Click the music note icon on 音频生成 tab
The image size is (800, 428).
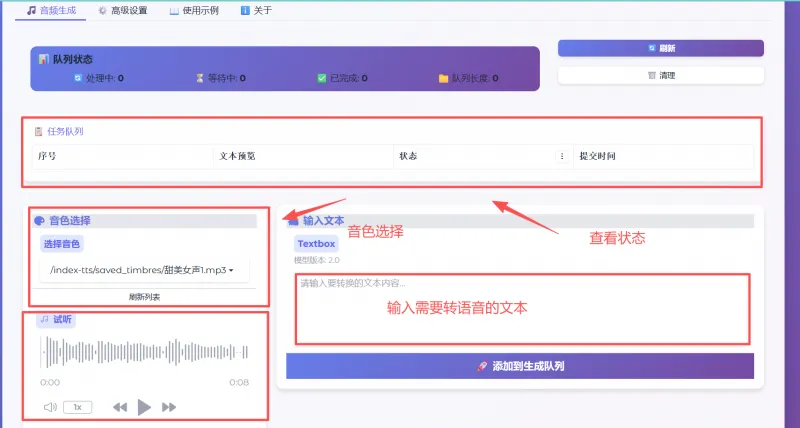32,10
